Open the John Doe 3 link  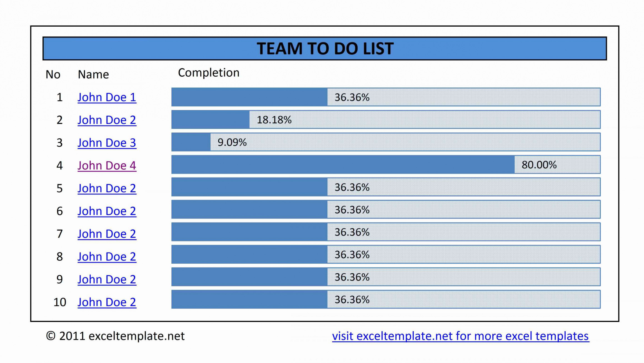tap(107, 143)
